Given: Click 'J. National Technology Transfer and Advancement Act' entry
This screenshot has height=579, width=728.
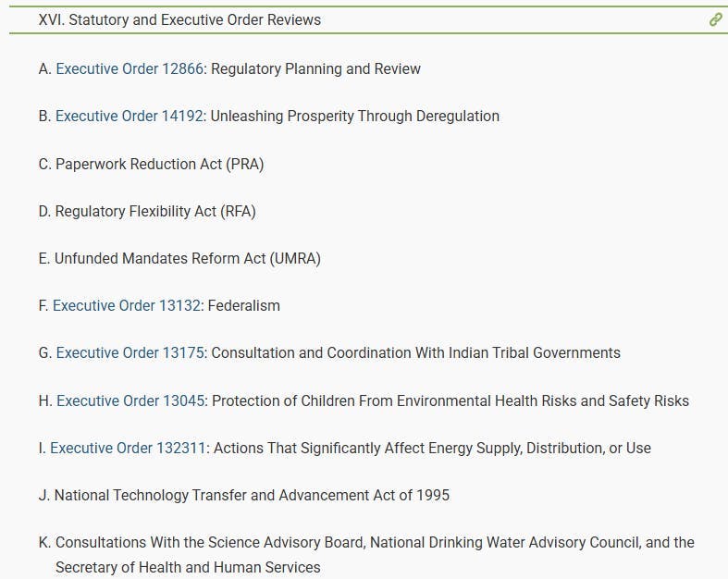Looking at the screenshot, I should tap(244, 496).
